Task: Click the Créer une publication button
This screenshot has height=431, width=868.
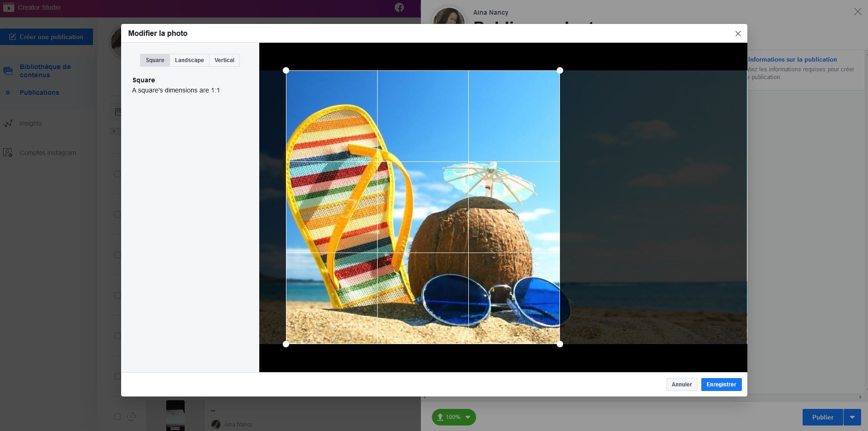Action: [47, 37]
